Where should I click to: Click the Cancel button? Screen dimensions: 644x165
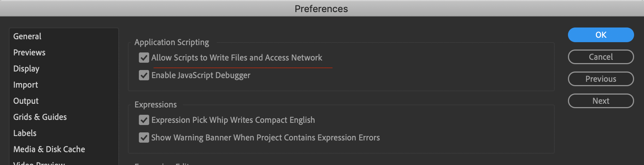[x=601, y=57]
